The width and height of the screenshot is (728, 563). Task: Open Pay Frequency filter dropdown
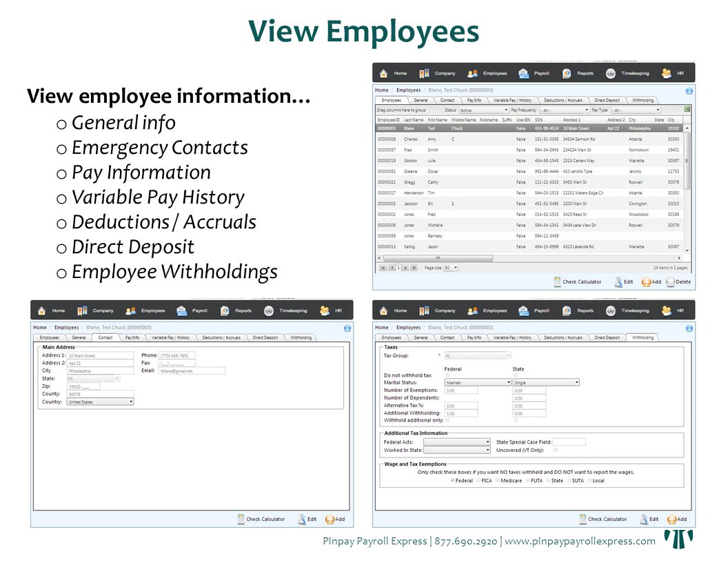point(564,110)
